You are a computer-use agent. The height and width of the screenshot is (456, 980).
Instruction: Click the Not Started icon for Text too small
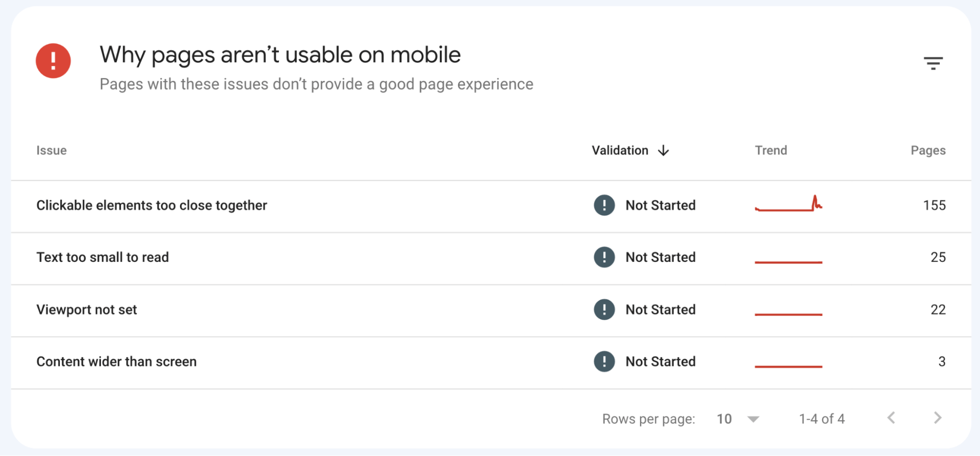[x=603, y=257]
